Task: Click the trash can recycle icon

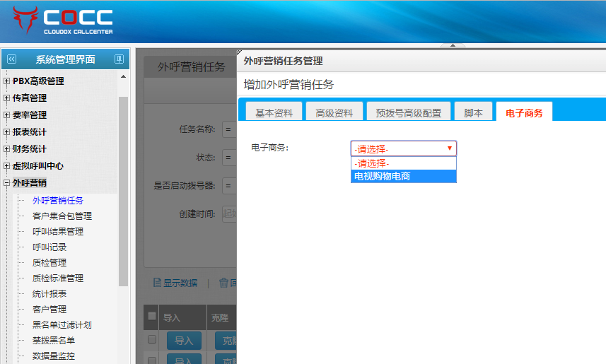Action: click(223, 283)
